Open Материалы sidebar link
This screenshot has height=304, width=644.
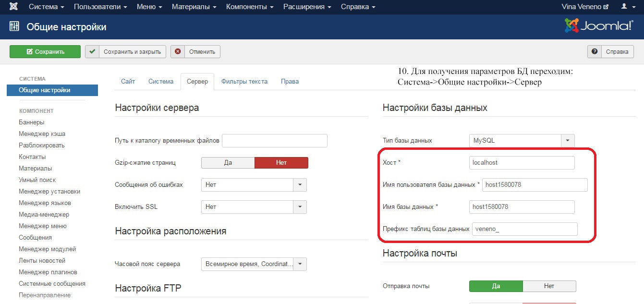point(36,169)
